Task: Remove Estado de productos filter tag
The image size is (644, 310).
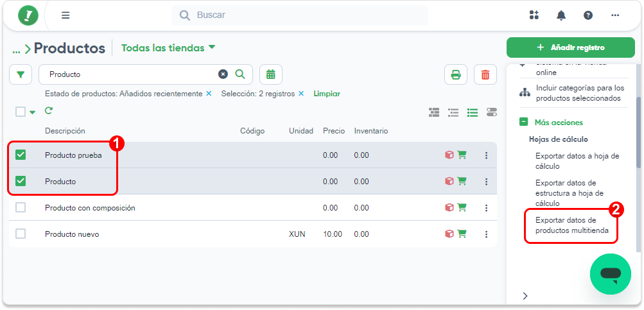Action: [x=209, y=94]
